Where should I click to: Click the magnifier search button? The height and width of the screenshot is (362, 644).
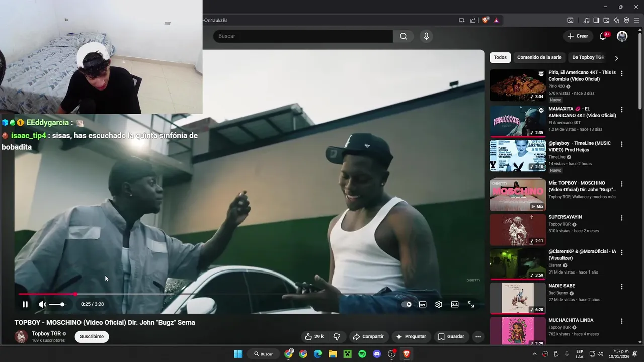click(x=404, y=36)
